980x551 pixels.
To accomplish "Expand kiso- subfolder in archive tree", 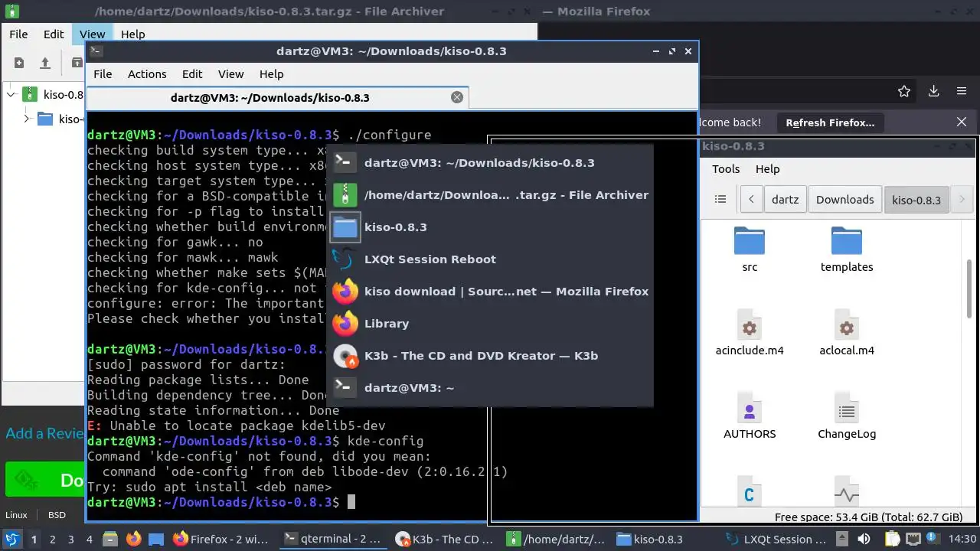I will pos(27,119).
